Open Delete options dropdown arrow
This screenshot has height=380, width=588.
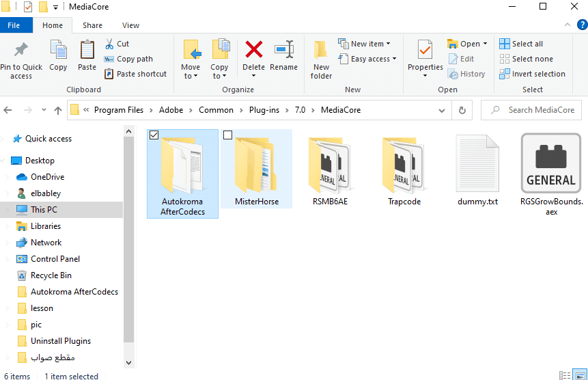(x=254, y=76)
